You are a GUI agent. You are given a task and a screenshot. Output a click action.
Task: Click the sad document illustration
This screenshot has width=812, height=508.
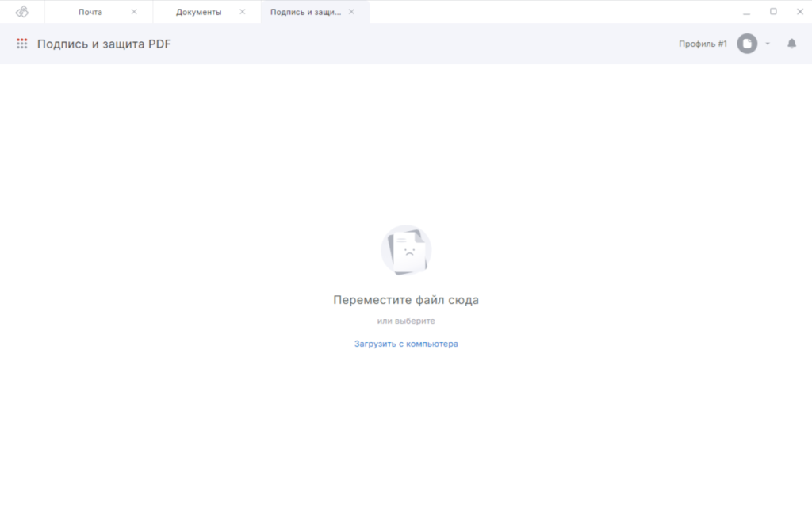(x=407, y=250)
